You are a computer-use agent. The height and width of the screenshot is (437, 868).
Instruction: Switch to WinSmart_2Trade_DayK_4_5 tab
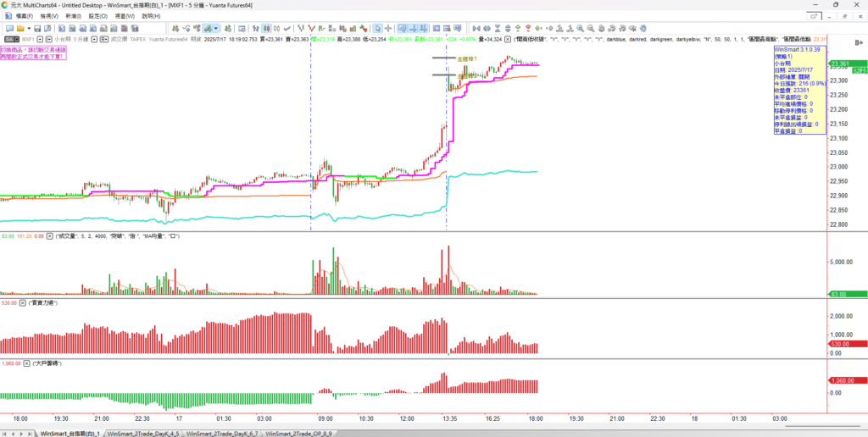(x=143, y=433)
